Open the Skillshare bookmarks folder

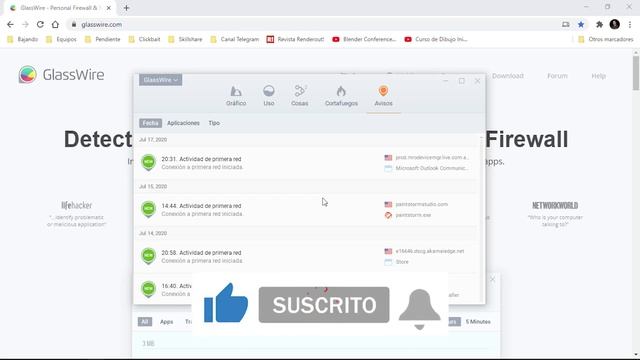point(185,39)
